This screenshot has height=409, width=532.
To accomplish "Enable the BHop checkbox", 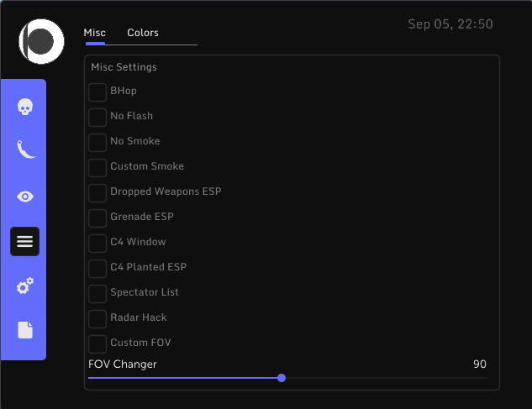I will pyautogui.click(x=97, y=91).
